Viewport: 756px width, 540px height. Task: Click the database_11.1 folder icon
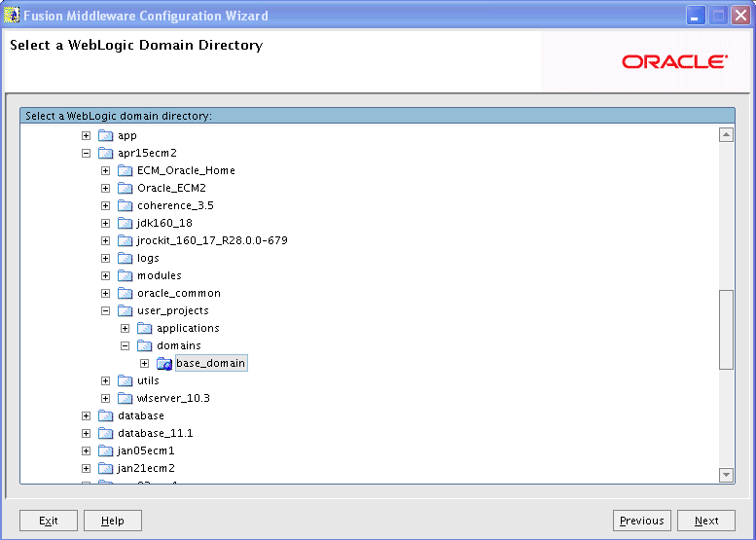click(106, 433)
